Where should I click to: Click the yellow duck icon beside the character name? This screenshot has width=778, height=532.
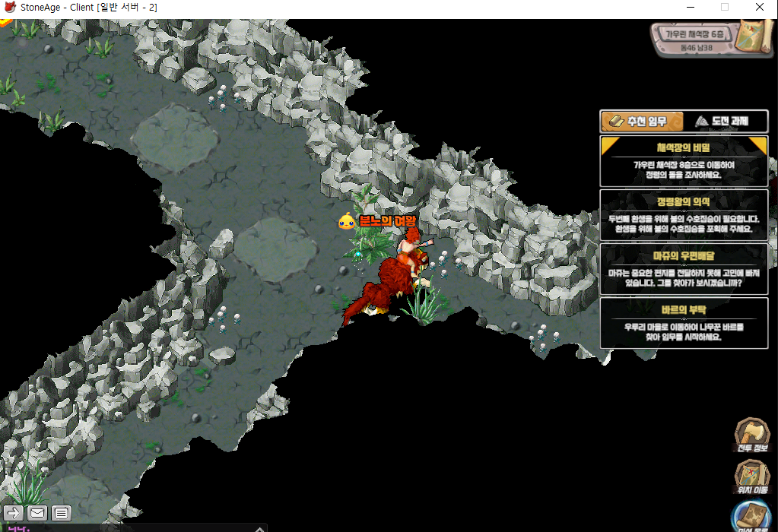347,221
